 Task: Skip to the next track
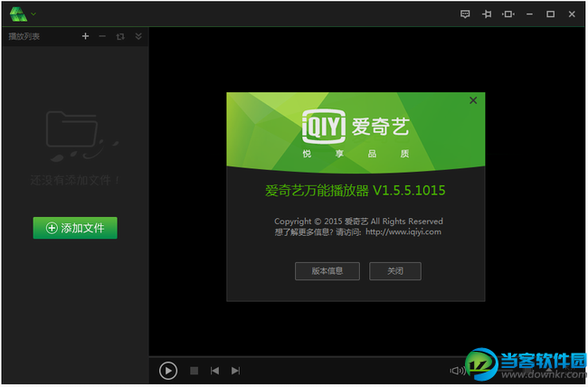coord(235,371)
